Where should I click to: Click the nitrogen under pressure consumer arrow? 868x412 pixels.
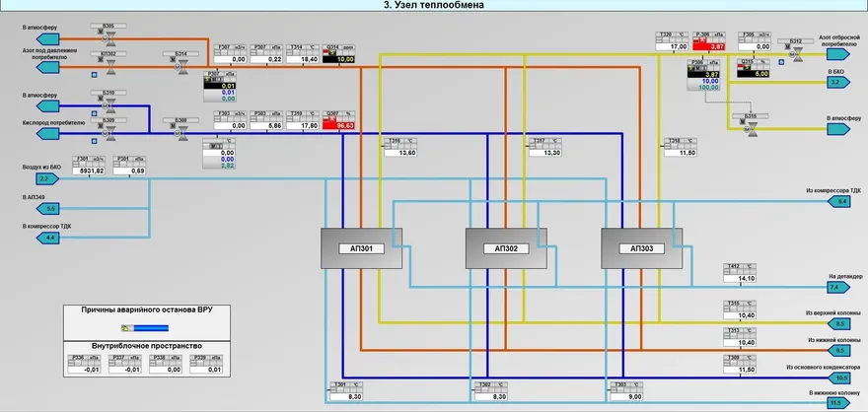[47, 67]
